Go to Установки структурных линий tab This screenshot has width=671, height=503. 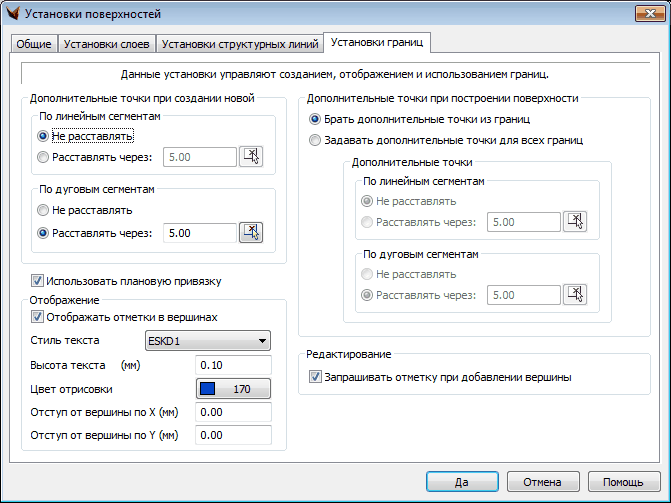click(239, 44)
